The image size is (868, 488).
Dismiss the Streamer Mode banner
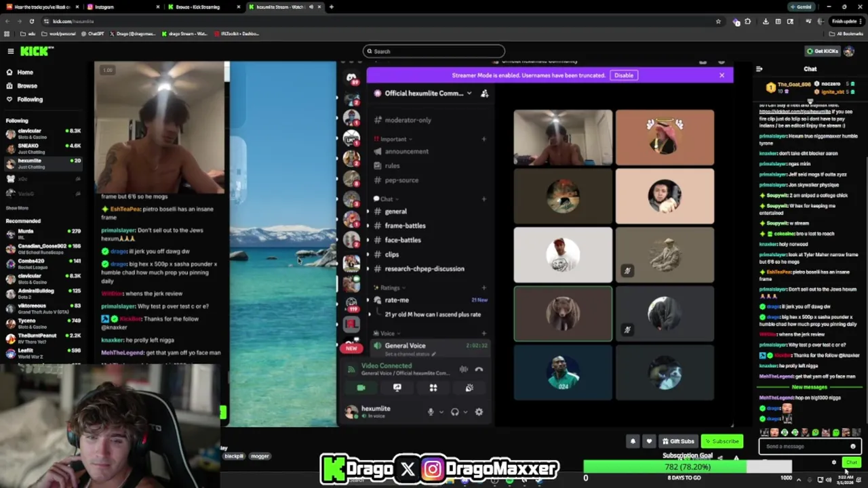click(x=722, y=75)
